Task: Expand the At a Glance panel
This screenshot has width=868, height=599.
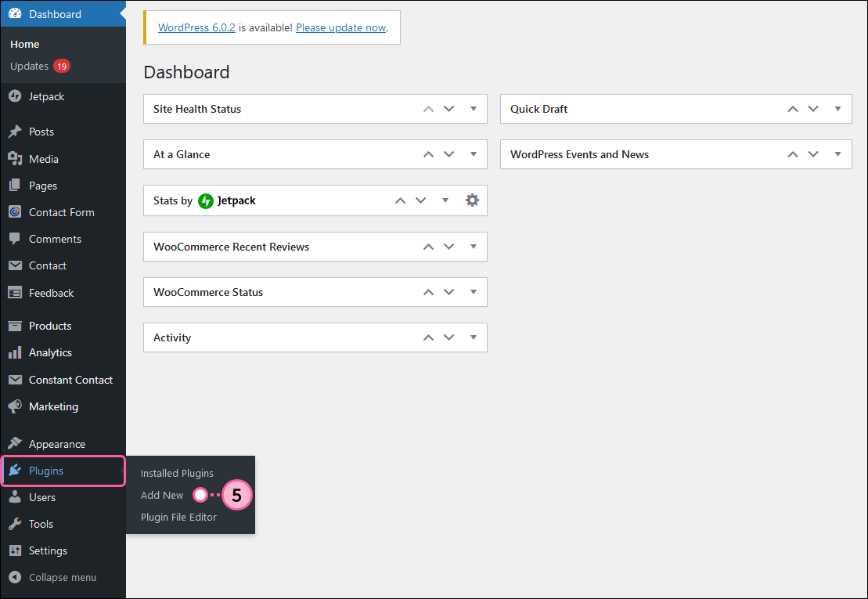Action: (x=474, y=154)
